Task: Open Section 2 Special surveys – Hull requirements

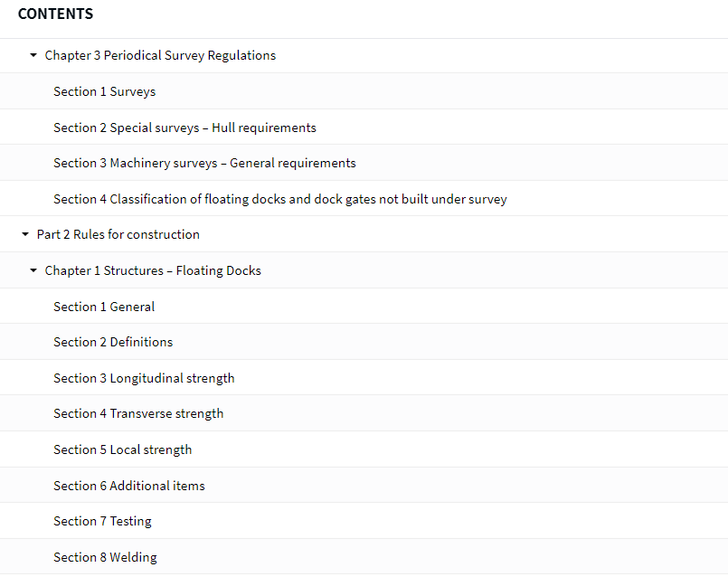Action: 184,128
